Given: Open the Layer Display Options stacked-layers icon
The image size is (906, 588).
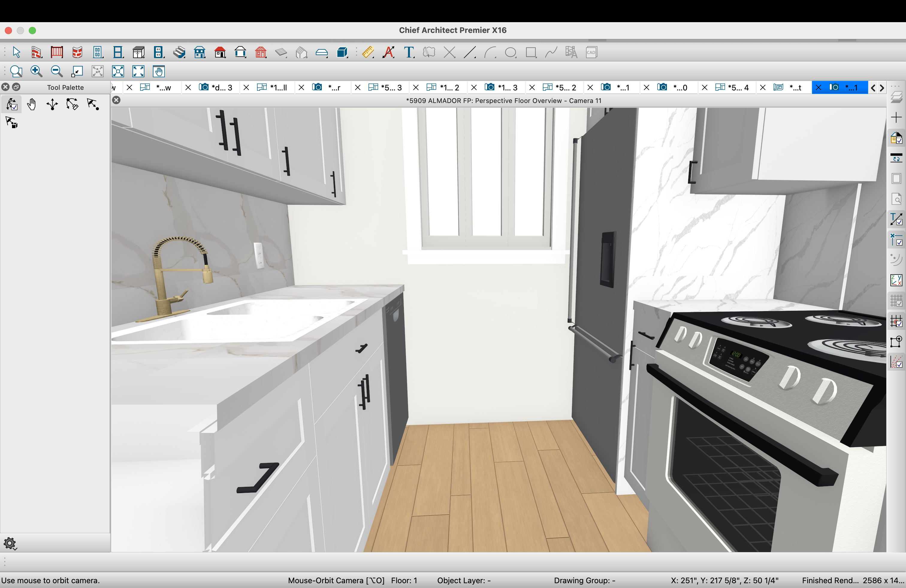Looking at the screenshot, I should tap(896, 97).
